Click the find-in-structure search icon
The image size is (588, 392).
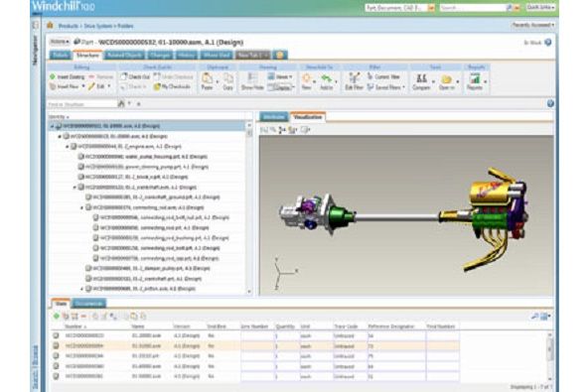click(x=121, y=104)
